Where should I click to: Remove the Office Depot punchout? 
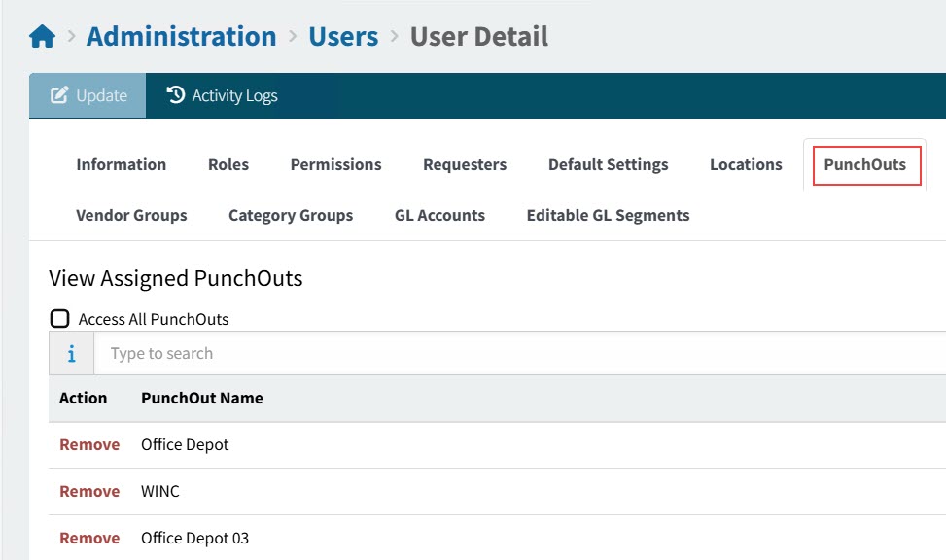tap(89, 444)
